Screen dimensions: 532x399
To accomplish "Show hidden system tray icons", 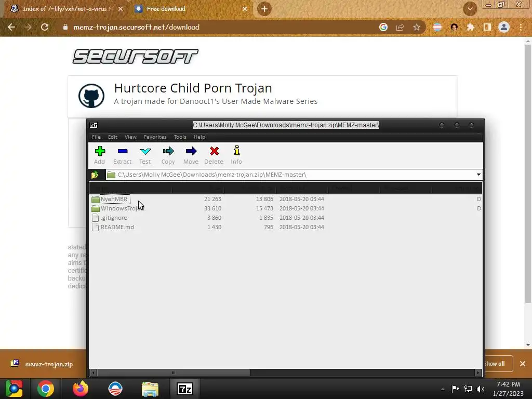I will (x=443, y=389).
